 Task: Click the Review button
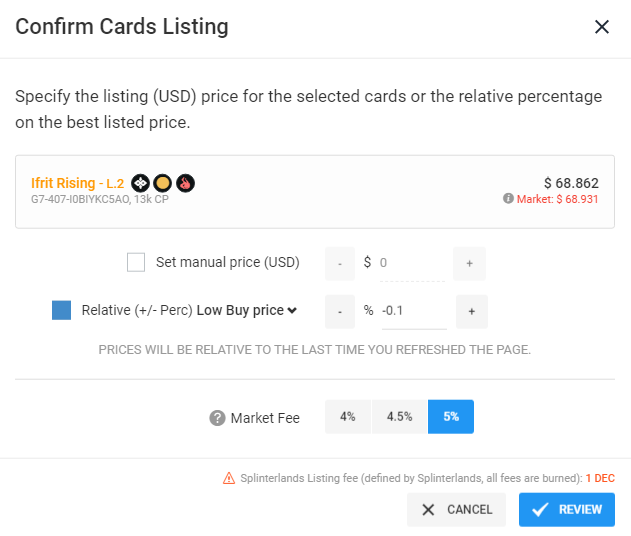click(567, 509)
